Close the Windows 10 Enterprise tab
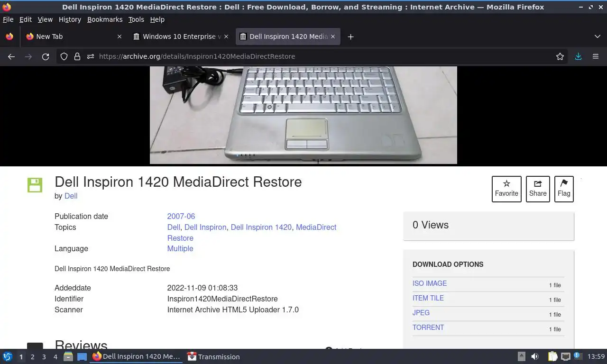 click(x=226, y=36)
